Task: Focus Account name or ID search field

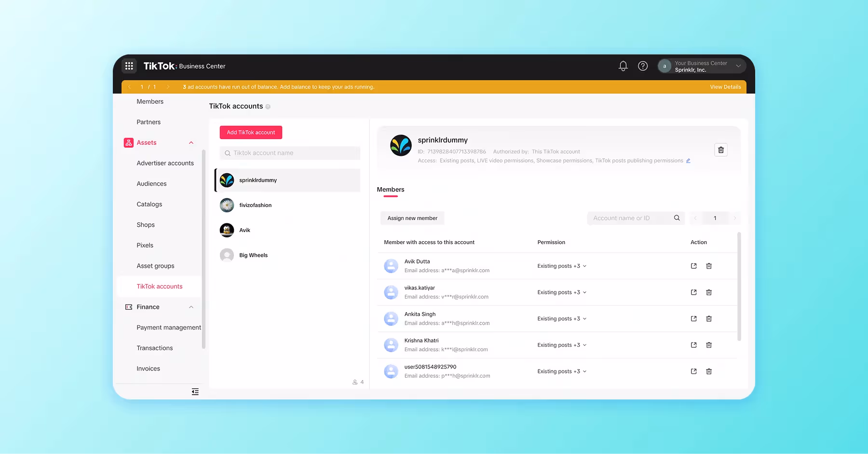Action: (636, 218)
